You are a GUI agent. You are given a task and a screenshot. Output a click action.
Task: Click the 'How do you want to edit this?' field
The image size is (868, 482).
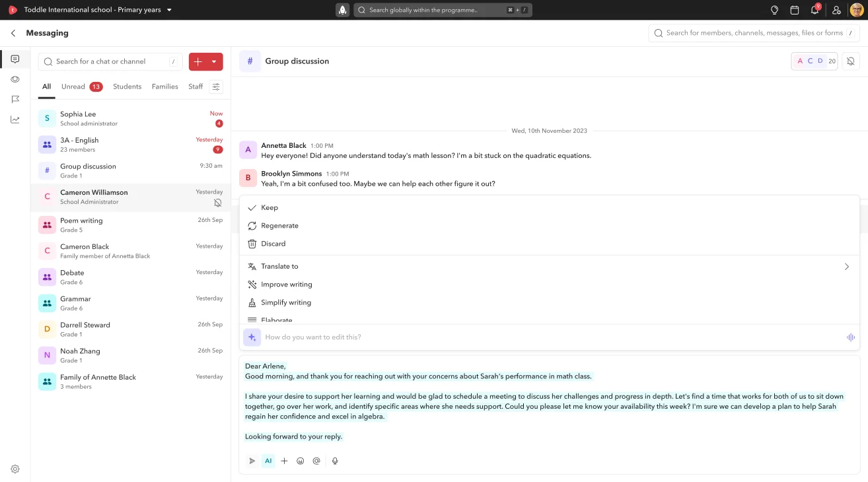(552, 337)
